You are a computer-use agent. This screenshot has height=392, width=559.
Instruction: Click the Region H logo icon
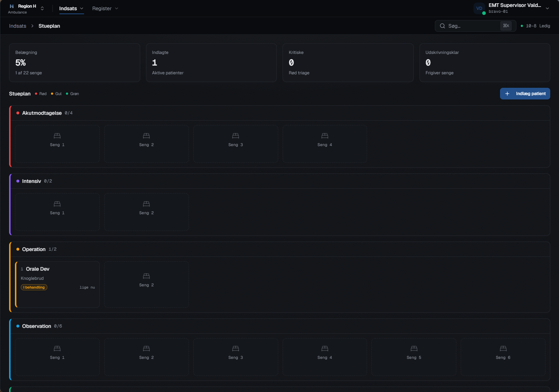[12, 6]
